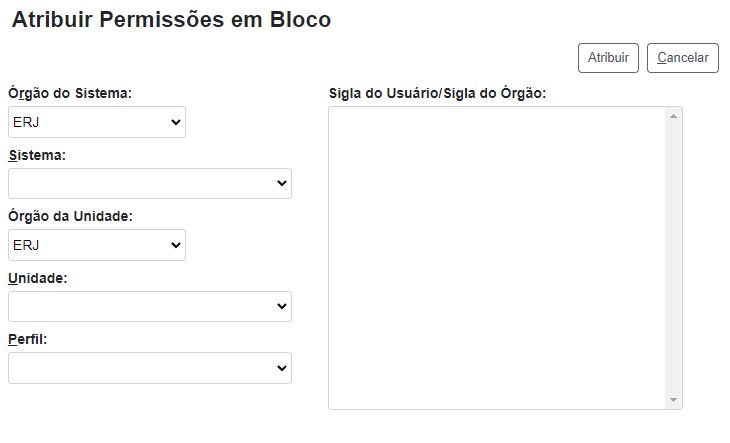Click the chevron arrow of Sistema field
Viewport: 730px width, 443px height.
(x=281, y=184)
